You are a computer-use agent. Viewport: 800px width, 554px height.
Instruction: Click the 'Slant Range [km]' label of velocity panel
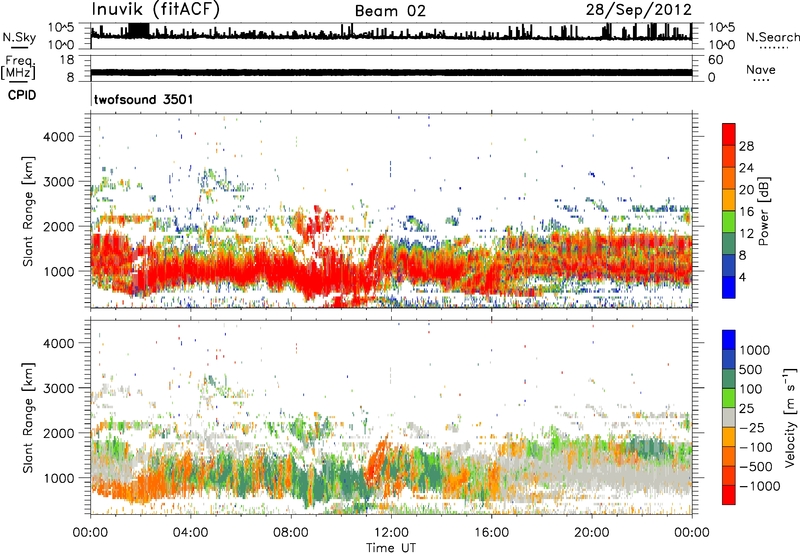point(28,418)
